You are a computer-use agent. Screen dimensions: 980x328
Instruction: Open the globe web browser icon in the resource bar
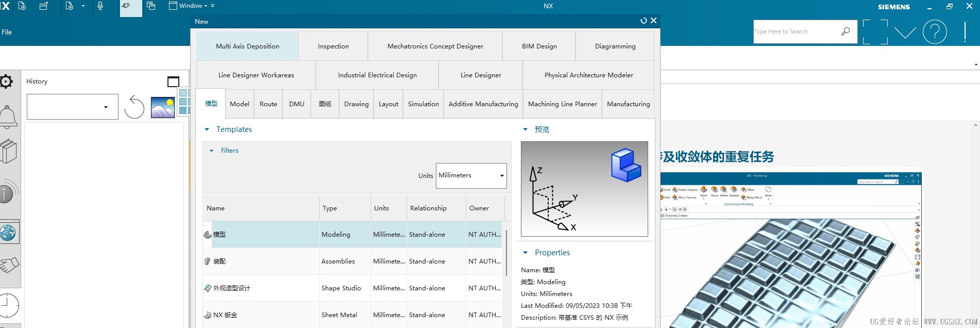pos(8,232)
